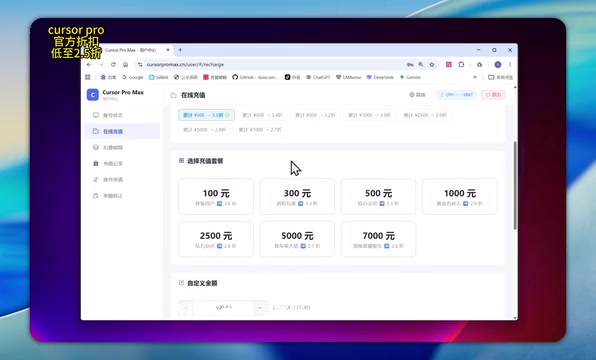Choose the 500 元 recharge package
Image resolution: width=596 pixels, height=360 pixels.
point(379,197)
